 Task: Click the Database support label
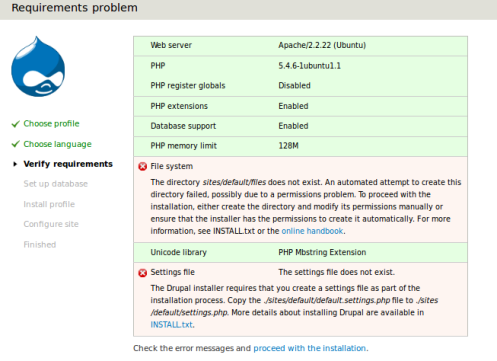tap(183, 126)
